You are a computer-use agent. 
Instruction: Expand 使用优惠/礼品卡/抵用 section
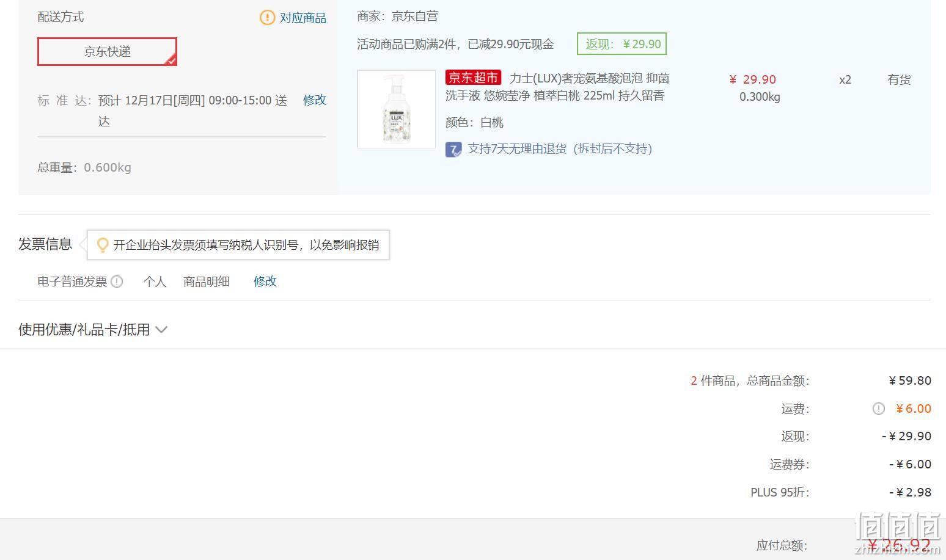point(93,330)
